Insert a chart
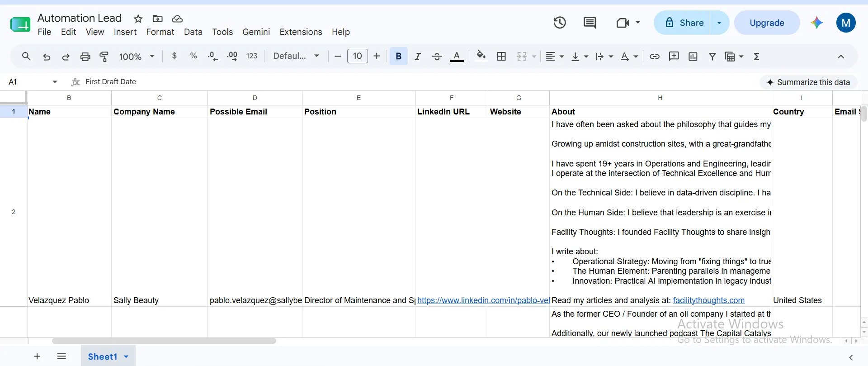This screenshot has width=868, height=366. (693, 56)
